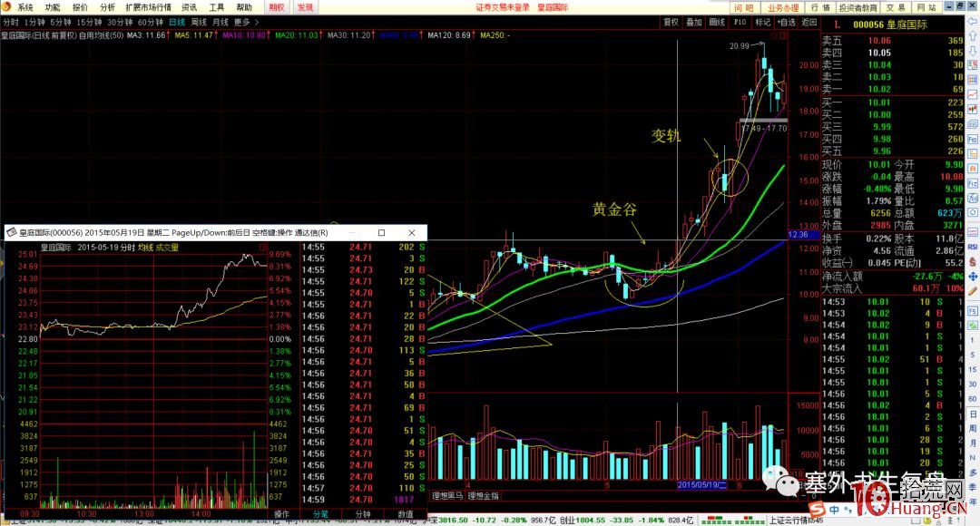Open the 投资者教育 tab
The width and height of the screenshot is (980, 526).
coord(857,7)
